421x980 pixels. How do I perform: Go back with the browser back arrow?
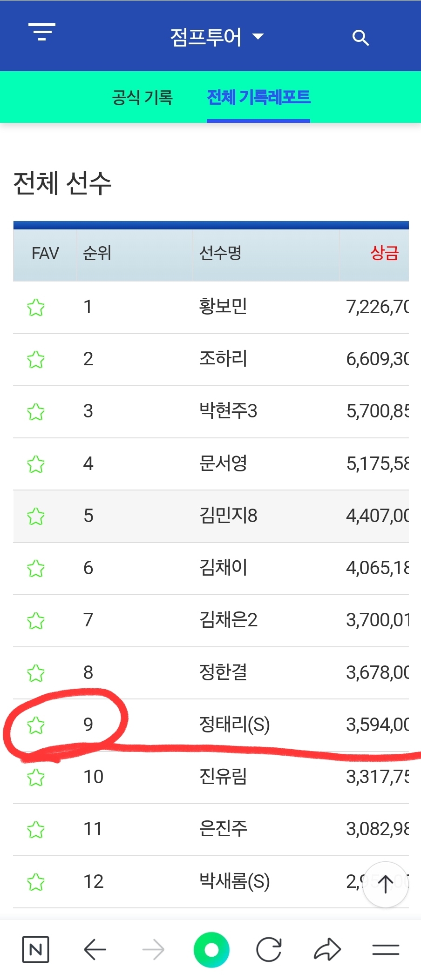95,949
